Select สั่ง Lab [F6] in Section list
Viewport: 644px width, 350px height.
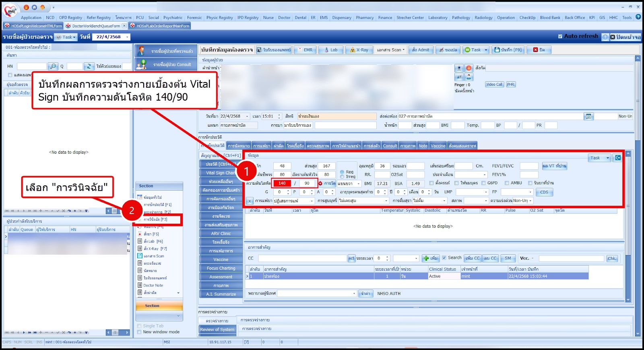(x=153, y=241)
